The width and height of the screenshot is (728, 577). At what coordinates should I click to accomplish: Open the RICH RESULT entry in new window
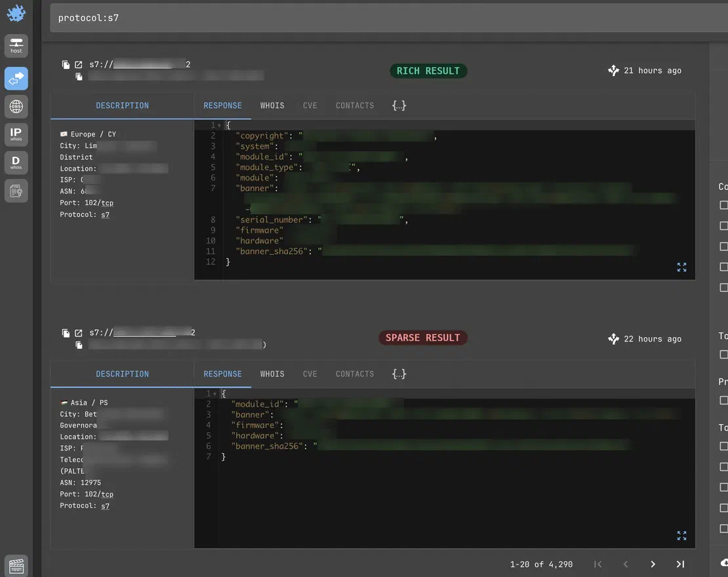point(79,64)
